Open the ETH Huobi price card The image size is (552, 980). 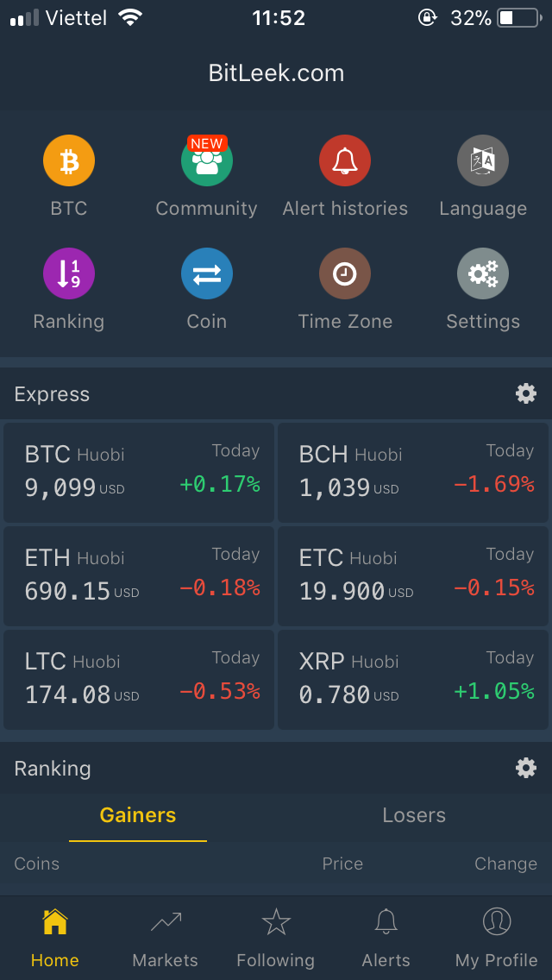(x=139, y=575)
